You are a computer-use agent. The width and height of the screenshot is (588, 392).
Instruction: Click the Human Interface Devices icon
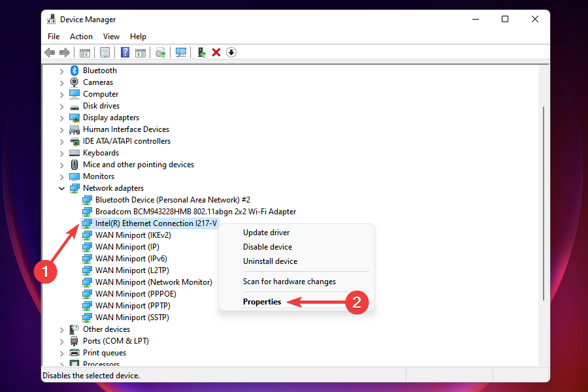point(74,130)
